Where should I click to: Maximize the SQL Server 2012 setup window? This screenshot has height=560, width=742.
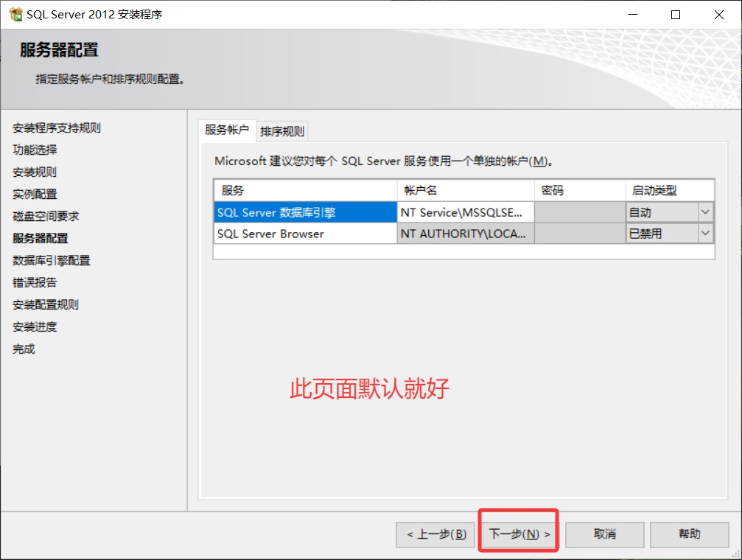(676, 15)
